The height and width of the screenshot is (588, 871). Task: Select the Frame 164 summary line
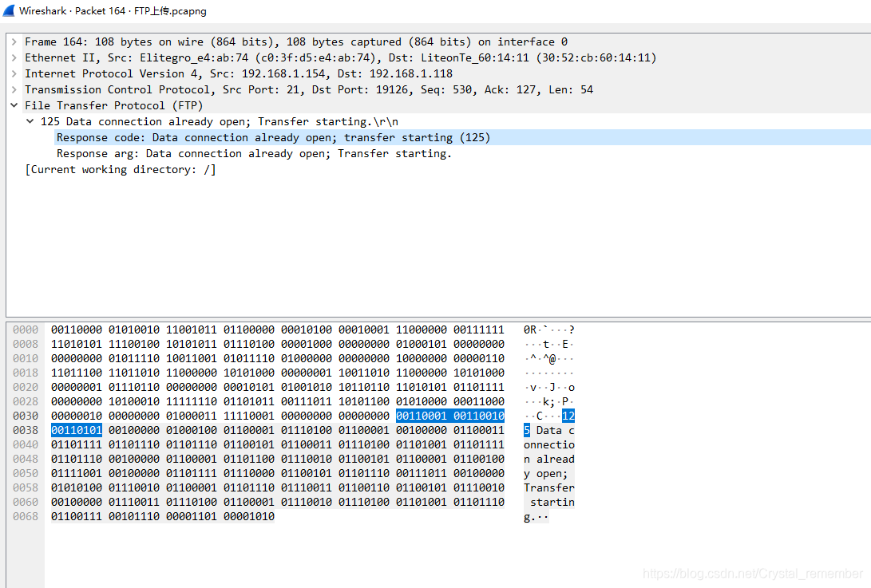[296, 41]
